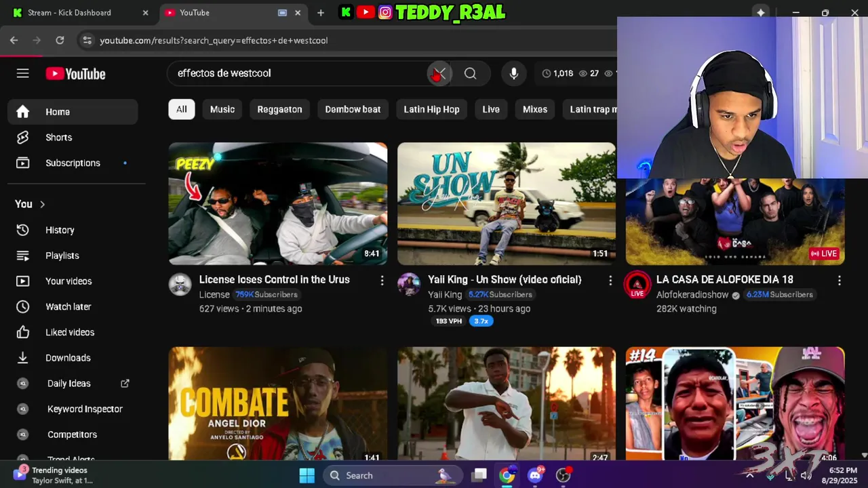Open site info icon in address bar

[x=87, y=41]
